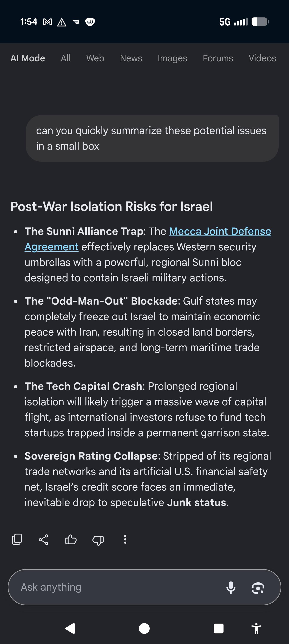Open the Forums tab

point(218,58)
